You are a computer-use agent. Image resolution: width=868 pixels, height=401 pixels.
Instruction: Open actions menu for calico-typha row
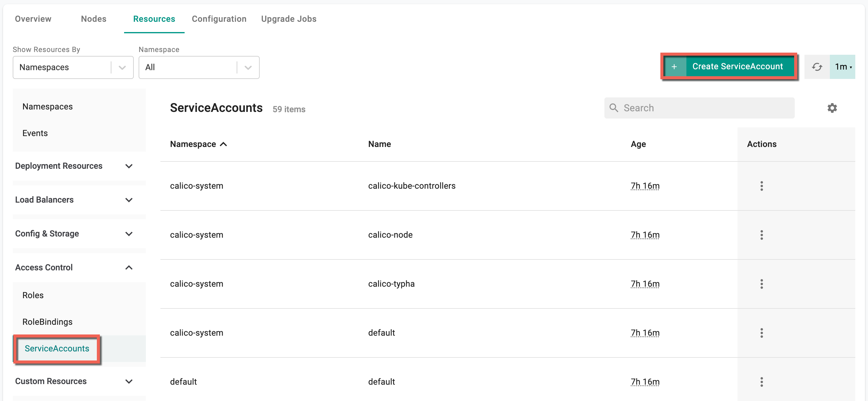point(761,284)
